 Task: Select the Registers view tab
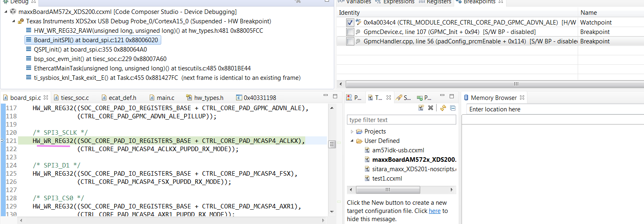435,2
